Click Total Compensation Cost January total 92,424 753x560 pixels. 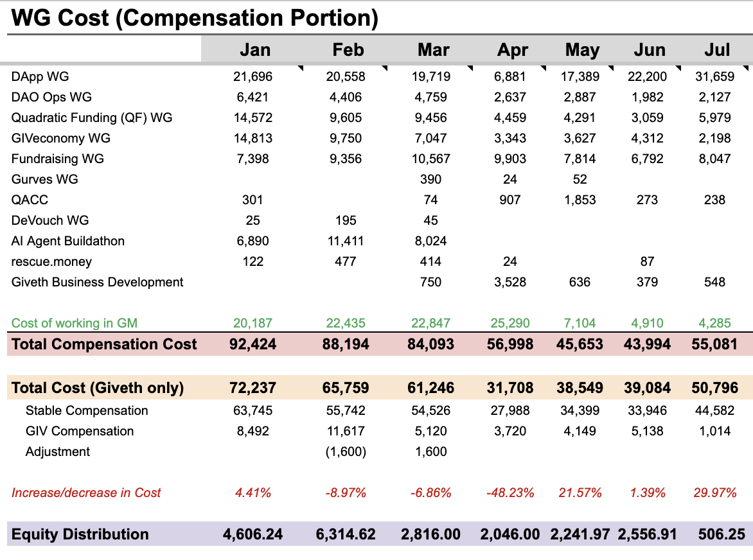(x=253, y=344)
